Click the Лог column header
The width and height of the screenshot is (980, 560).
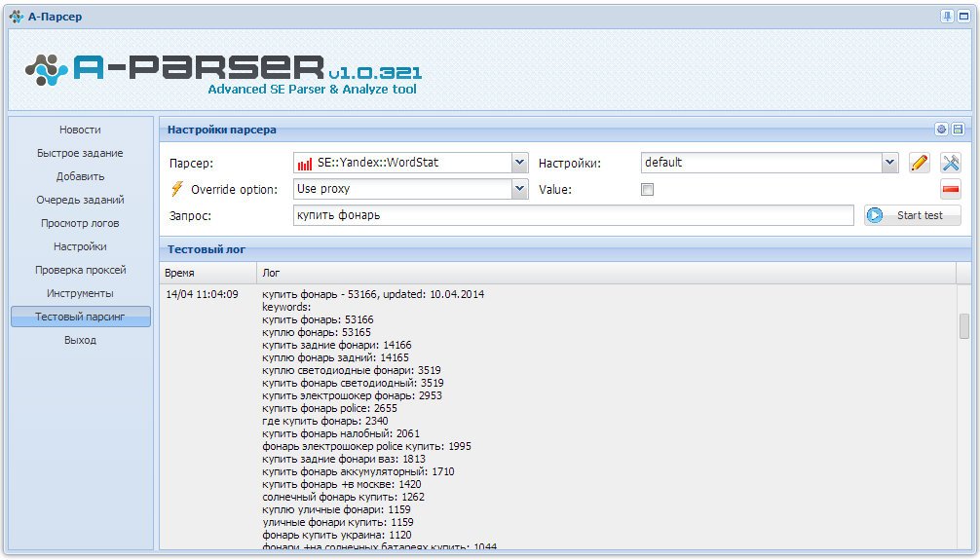pos(606,273)
